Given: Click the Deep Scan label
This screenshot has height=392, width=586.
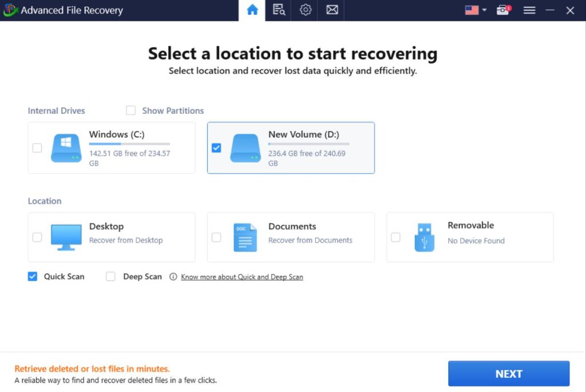Looking at the screenshot, I should click(142, 276).
